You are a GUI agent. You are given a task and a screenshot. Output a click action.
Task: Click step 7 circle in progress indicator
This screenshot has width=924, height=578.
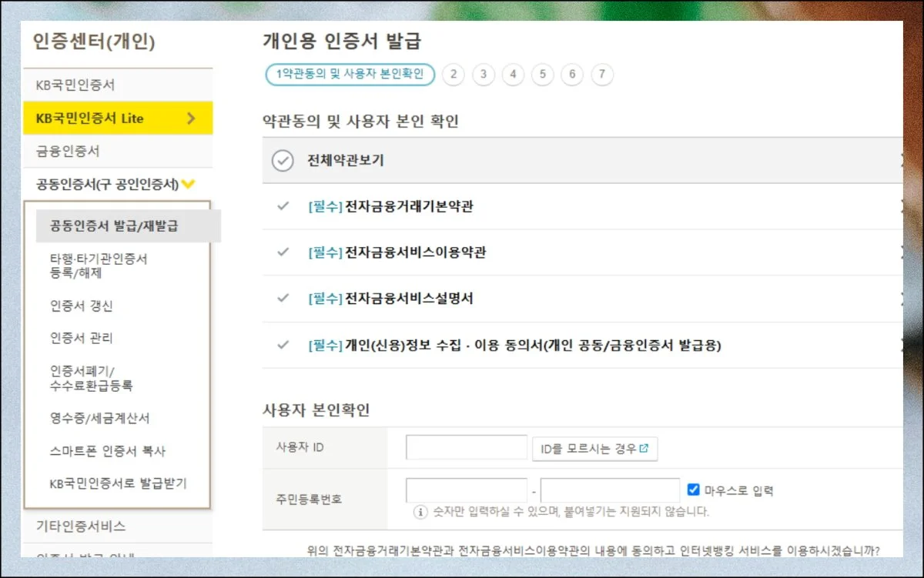click(x=602, y=75)
